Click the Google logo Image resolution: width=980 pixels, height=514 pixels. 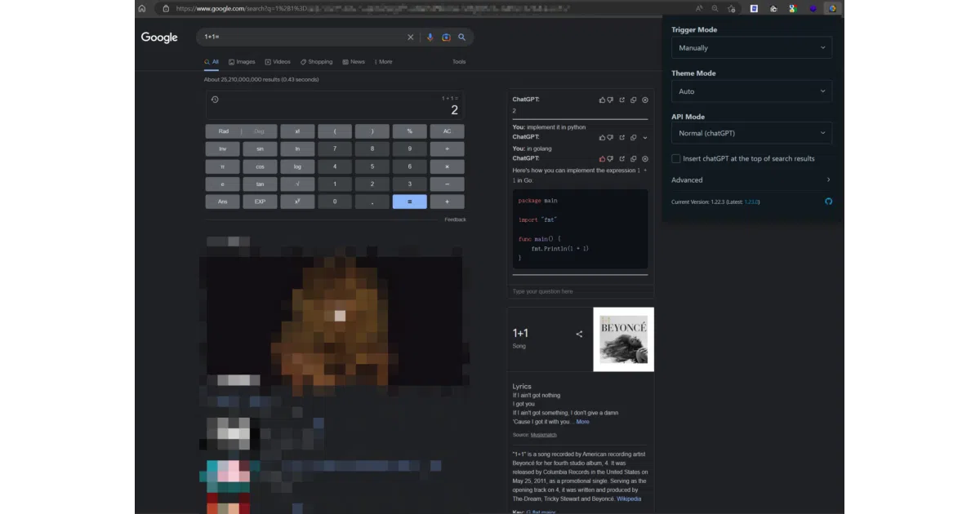[159, 38]
